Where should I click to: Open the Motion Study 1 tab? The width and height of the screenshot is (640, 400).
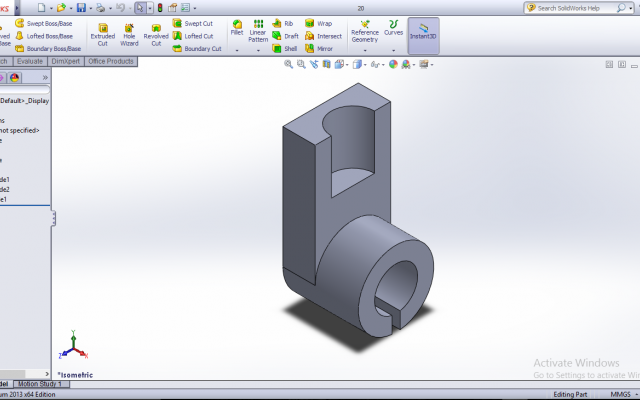[x=40, y=384]
